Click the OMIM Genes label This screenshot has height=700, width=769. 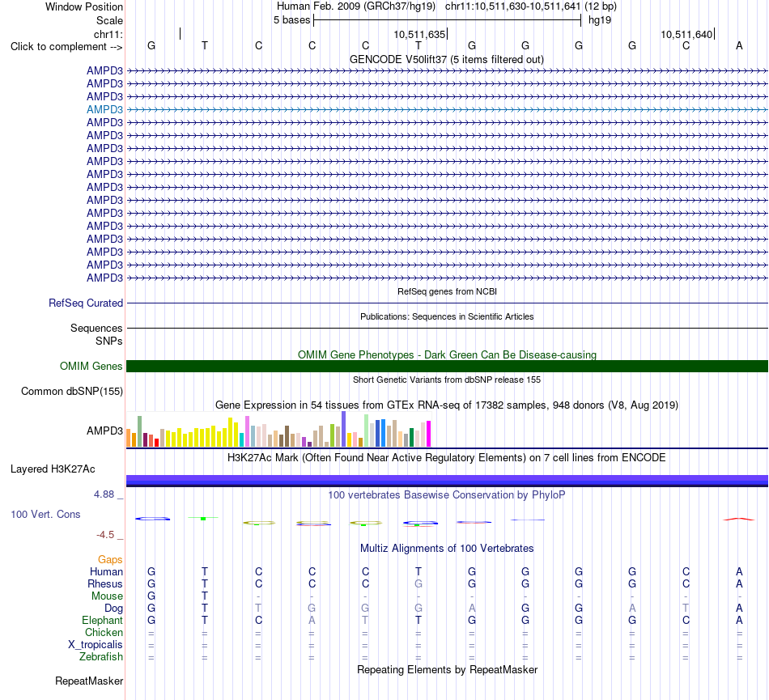click(91, 366)
